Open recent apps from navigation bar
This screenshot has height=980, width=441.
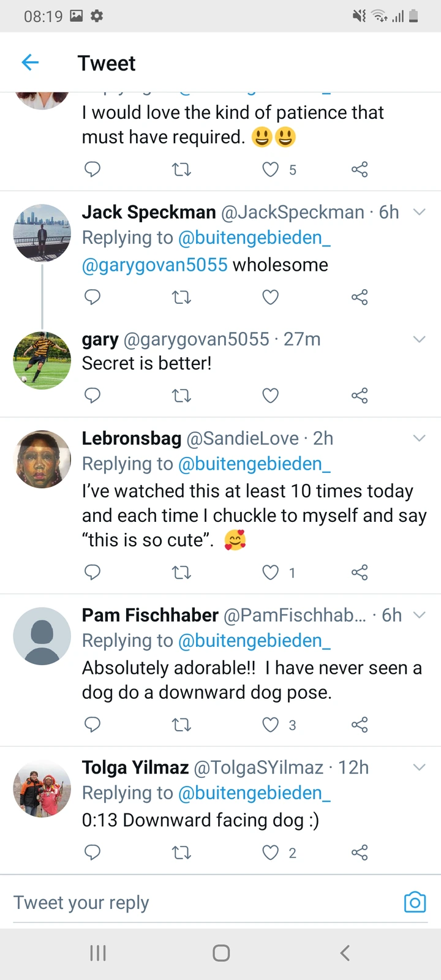click(98, 953)
